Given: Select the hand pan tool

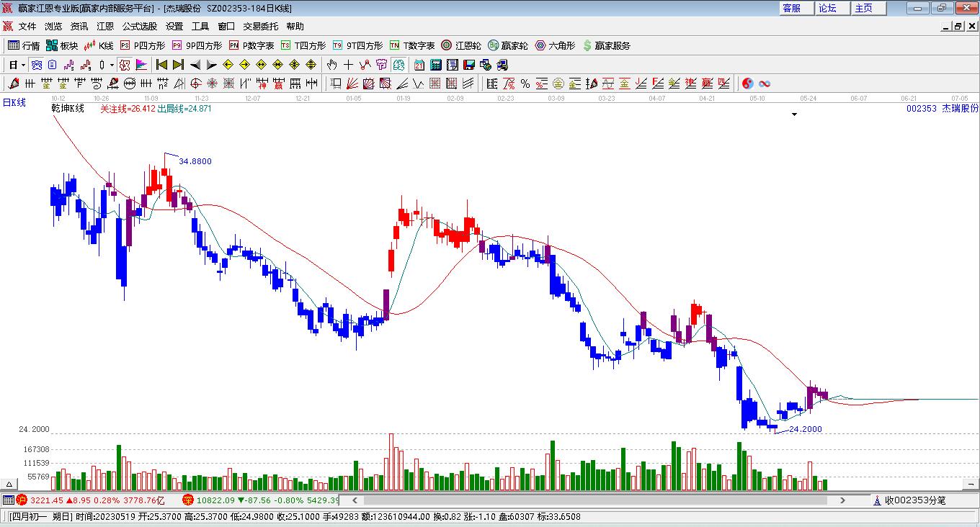Looking at the screenshot, I should pos(332,65).
